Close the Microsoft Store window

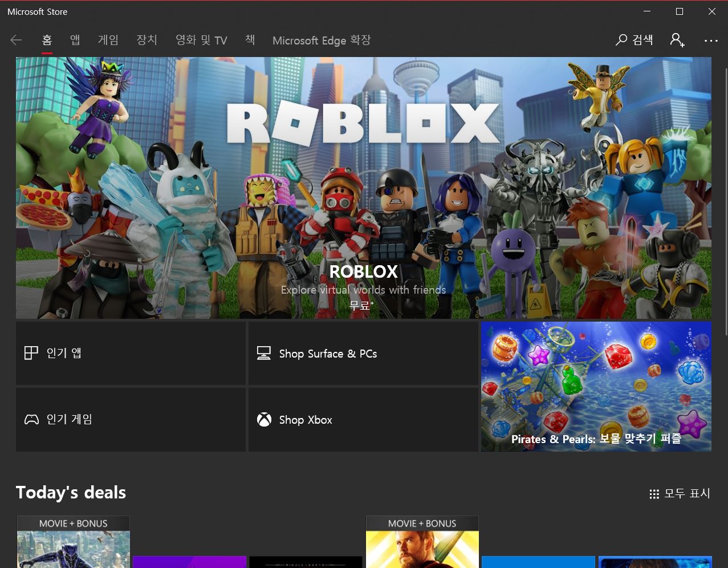[x=712, y=11]
